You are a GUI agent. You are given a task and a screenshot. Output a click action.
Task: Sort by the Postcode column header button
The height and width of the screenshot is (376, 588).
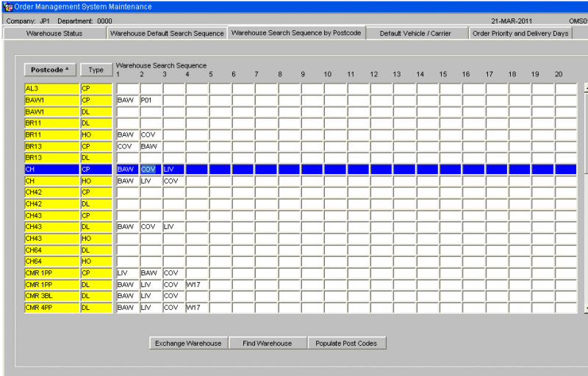click(x=50, y=70)
